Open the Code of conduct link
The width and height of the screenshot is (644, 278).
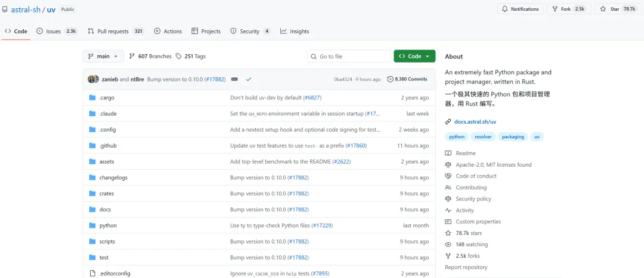click(x=471, y=176)
